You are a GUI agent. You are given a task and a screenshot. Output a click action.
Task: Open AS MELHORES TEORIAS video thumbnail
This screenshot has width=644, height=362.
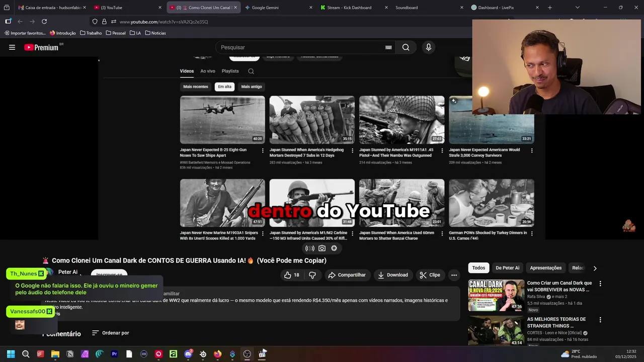click(x=497, y=331)
